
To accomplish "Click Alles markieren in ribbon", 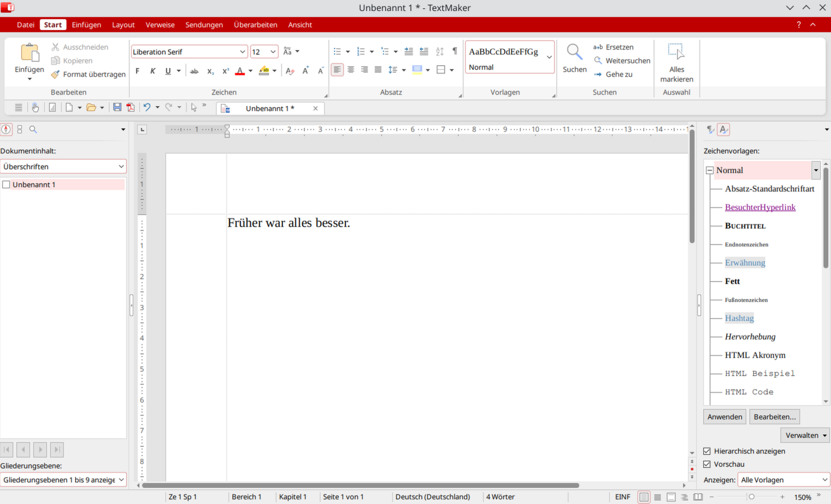I will (x=677, y=63).
